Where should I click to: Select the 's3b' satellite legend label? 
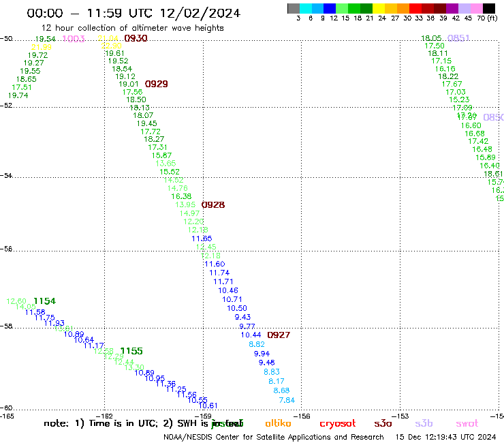(424, 423)
